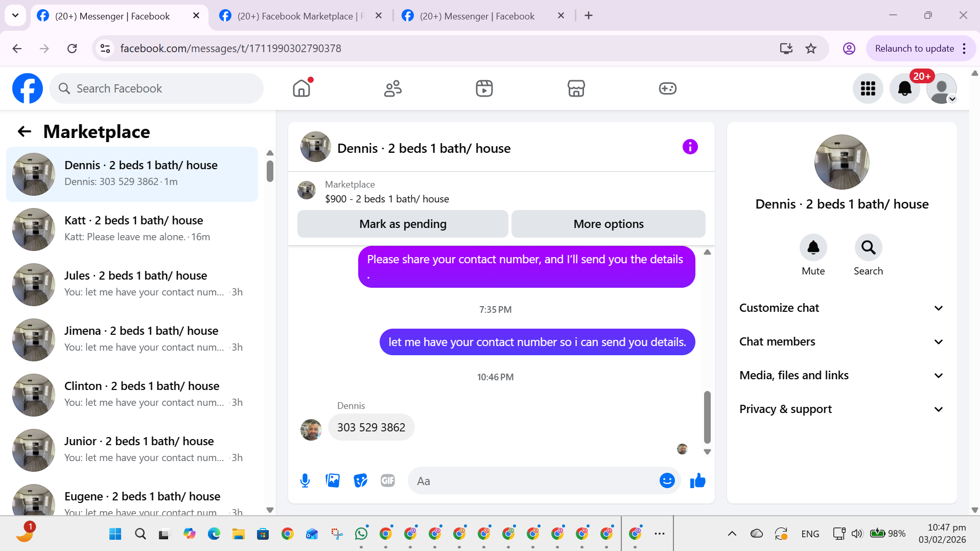Open the Video/Reels icon in top navigation
980x551 pixels.
[484, 88]
